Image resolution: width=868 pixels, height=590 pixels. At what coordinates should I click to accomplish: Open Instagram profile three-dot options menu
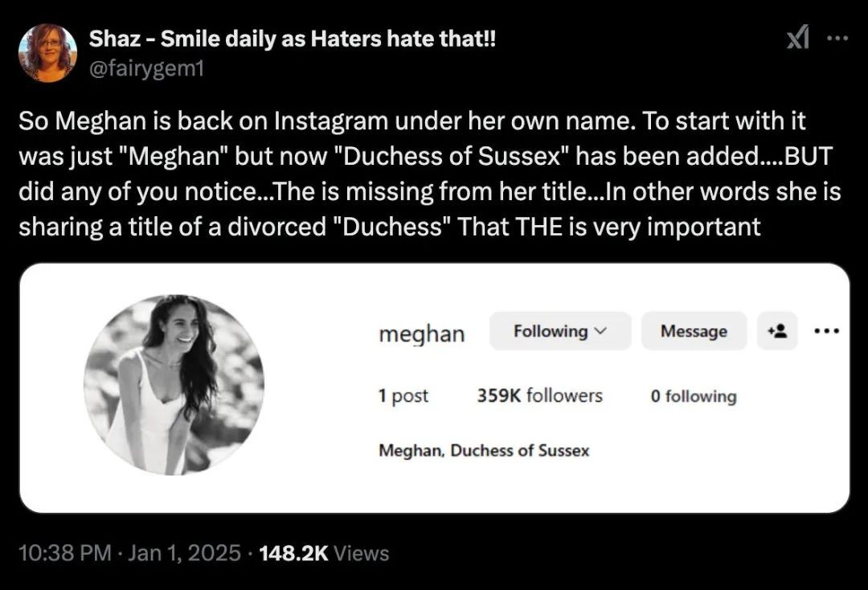coord(826,330)
